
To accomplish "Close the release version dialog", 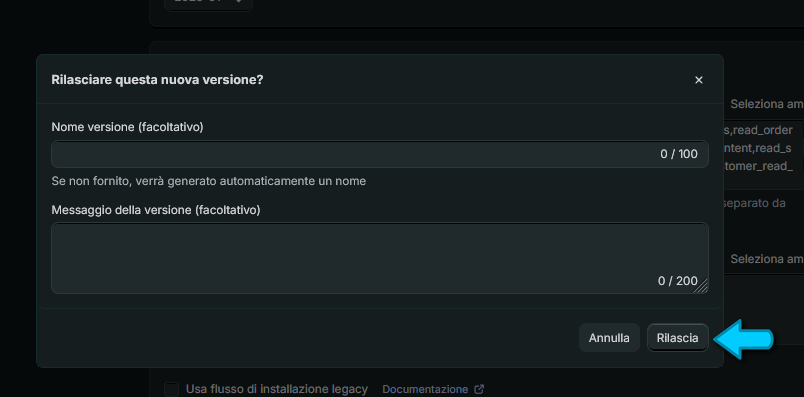I will point(698,80).
